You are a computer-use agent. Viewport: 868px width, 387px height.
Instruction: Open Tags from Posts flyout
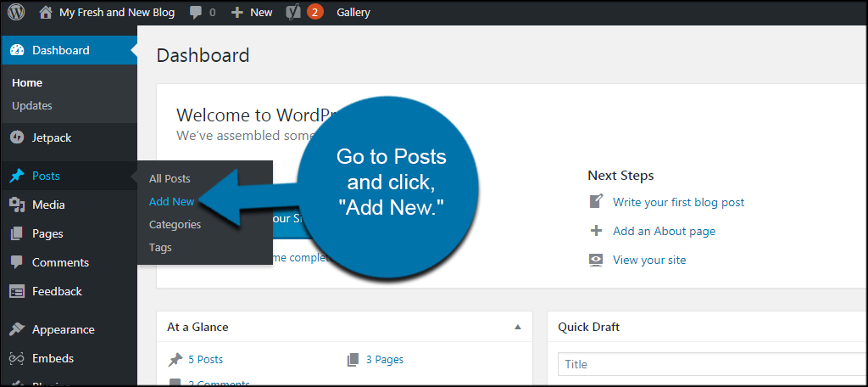click(160, 247)
